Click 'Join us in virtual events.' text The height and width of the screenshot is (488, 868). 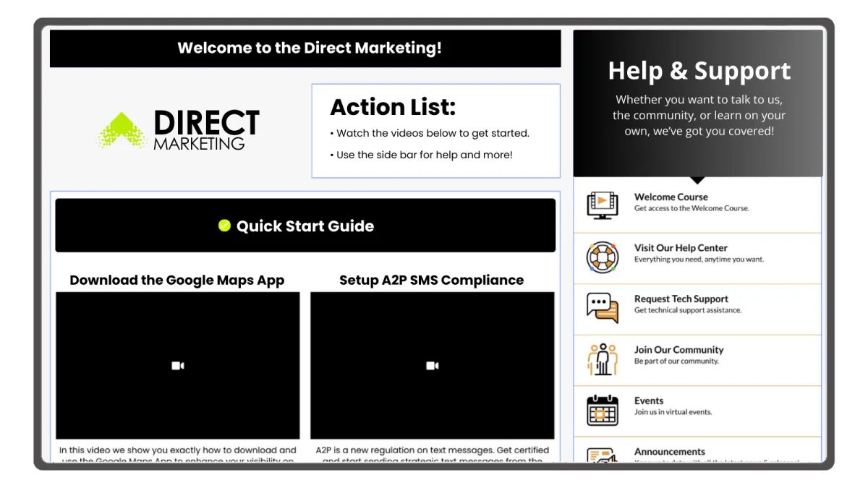(673, 412)
